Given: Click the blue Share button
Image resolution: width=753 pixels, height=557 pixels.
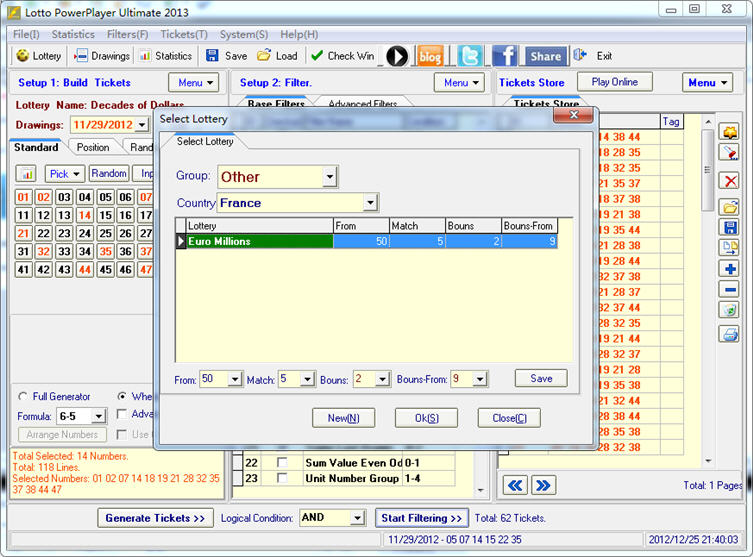Looking at the screenshot, I should [546, 56].
